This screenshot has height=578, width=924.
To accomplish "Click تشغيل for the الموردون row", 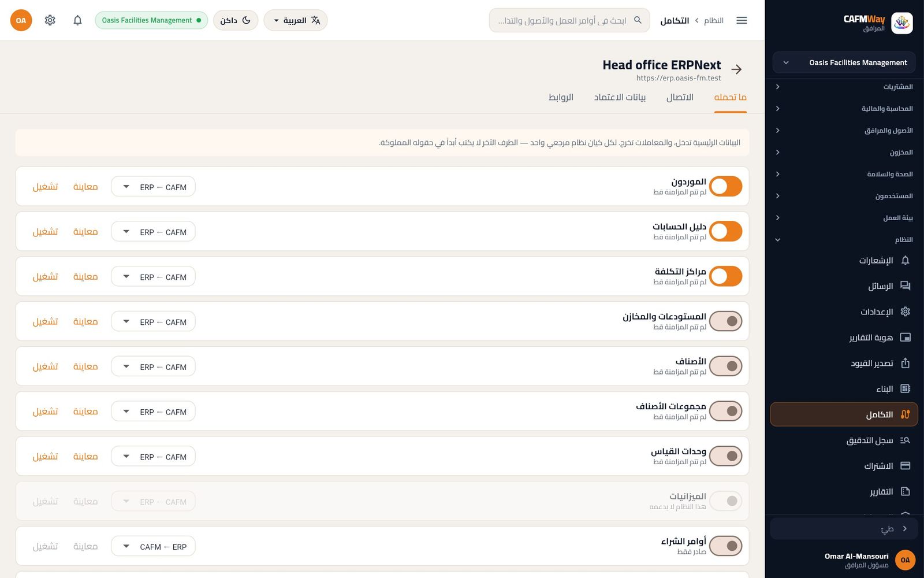I will 45,187.
